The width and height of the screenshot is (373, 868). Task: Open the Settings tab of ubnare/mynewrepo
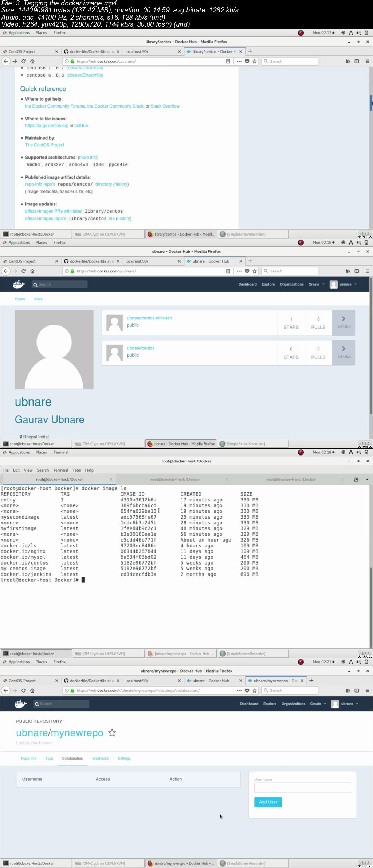click(124, 758)
